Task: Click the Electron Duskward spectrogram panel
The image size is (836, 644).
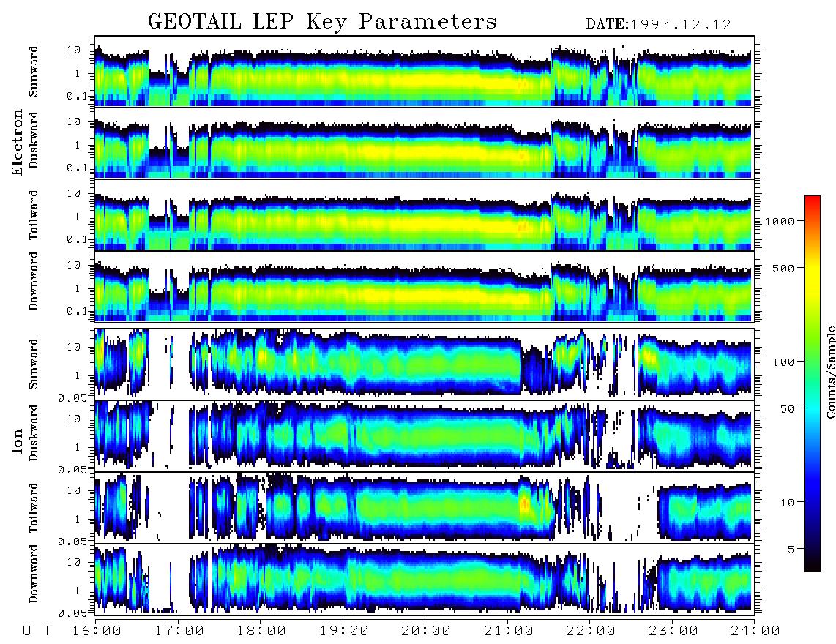Action: coord(425,143)
